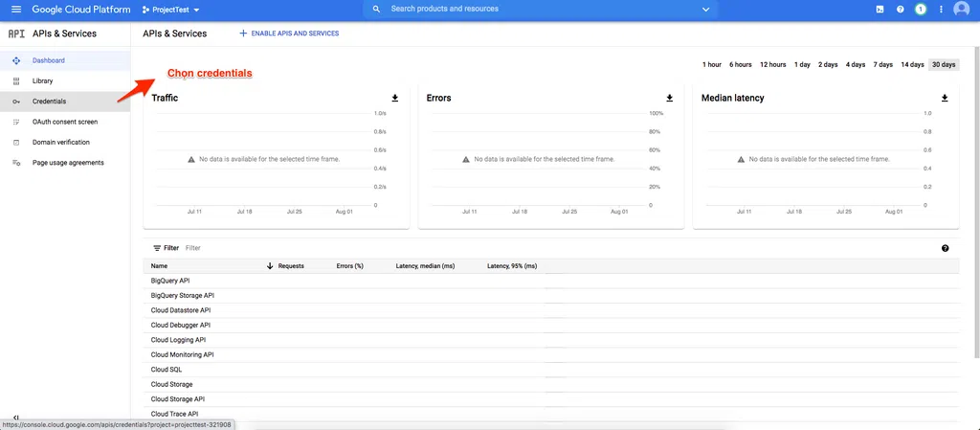Open the Cloud Trace API row
This screenshot has width=980, height=430.
pyautogui.click(x=551, y=414)
